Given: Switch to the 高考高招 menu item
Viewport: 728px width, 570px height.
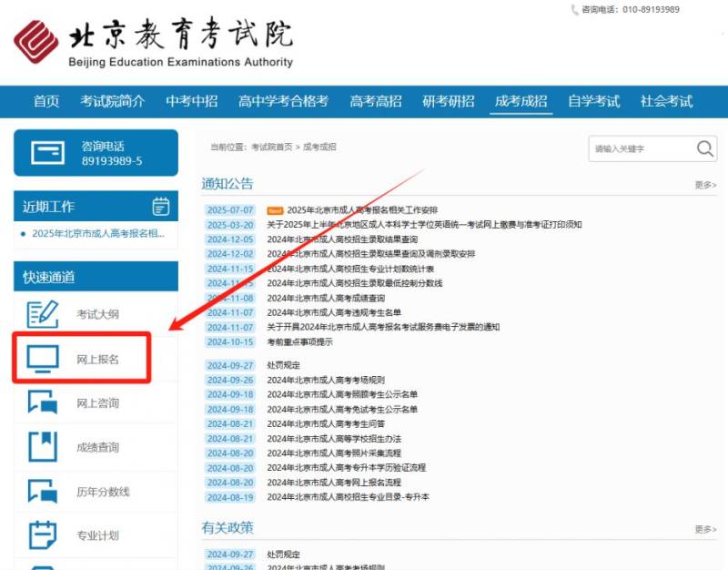Looking at the screenshot, I should tap(375, 102).
